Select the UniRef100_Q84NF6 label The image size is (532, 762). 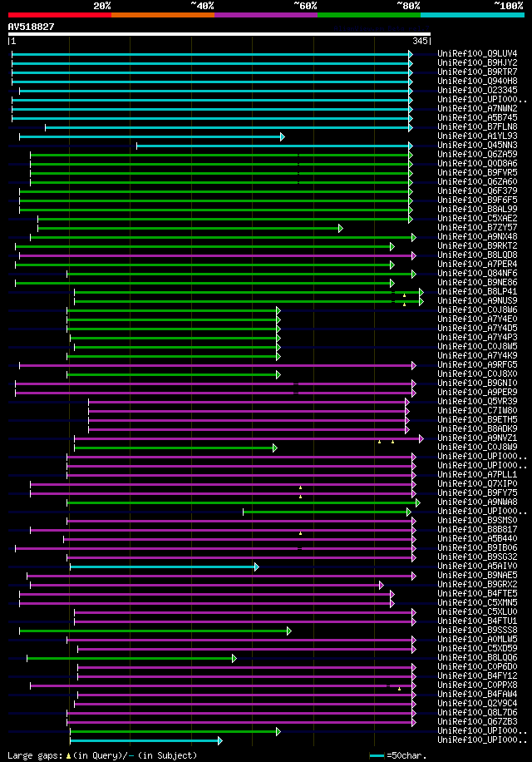[x=477, y=273]
